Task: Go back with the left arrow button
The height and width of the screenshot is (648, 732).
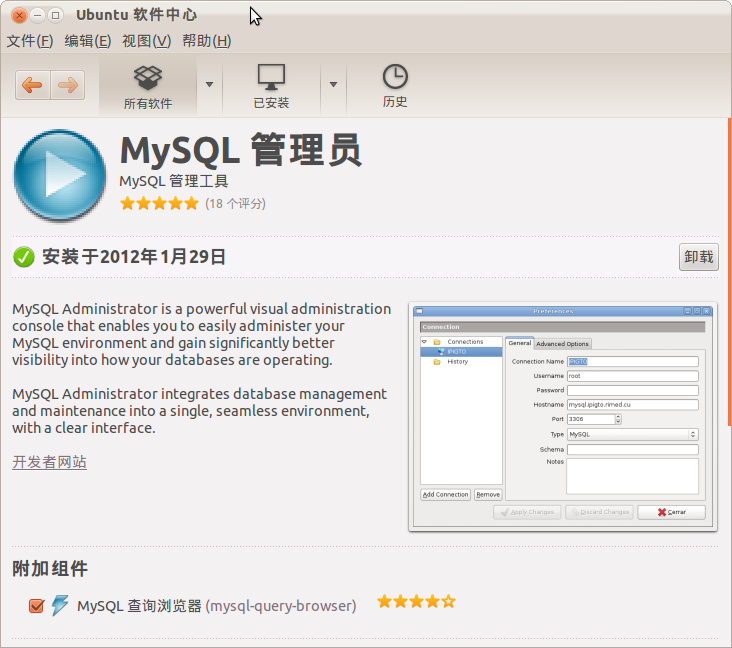Action: tap(33, 85)
